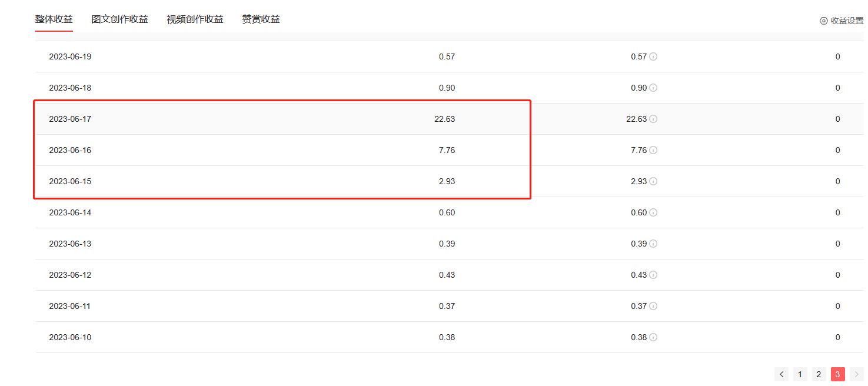
Task: Click the 0.60 value without info icon
Action: pyautogui.click(x=447, y=212)
